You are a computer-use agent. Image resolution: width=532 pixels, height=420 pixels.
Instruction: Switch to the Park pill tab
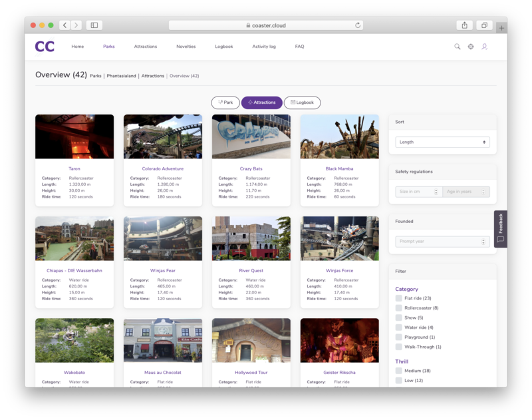coord(225,103)
